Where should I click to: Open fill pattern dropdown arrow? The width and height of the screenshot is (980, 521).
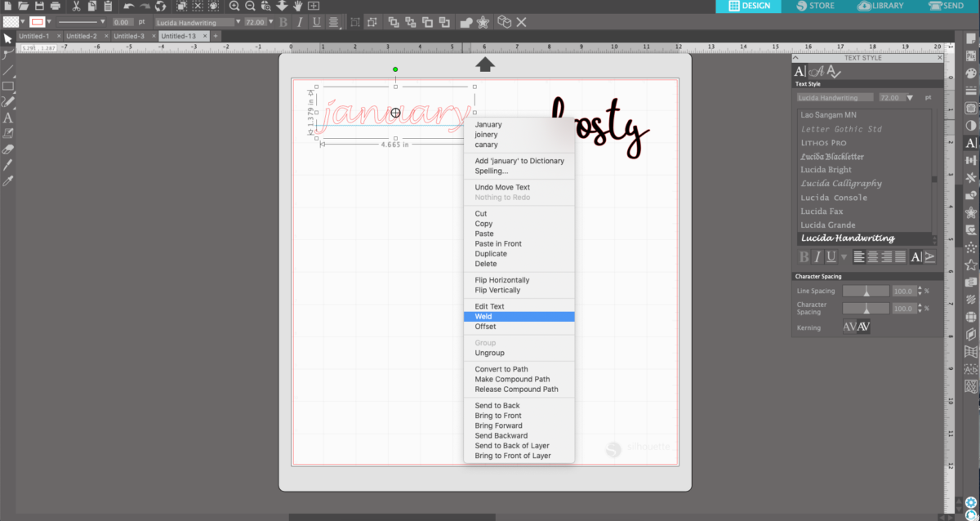[21, 22]
